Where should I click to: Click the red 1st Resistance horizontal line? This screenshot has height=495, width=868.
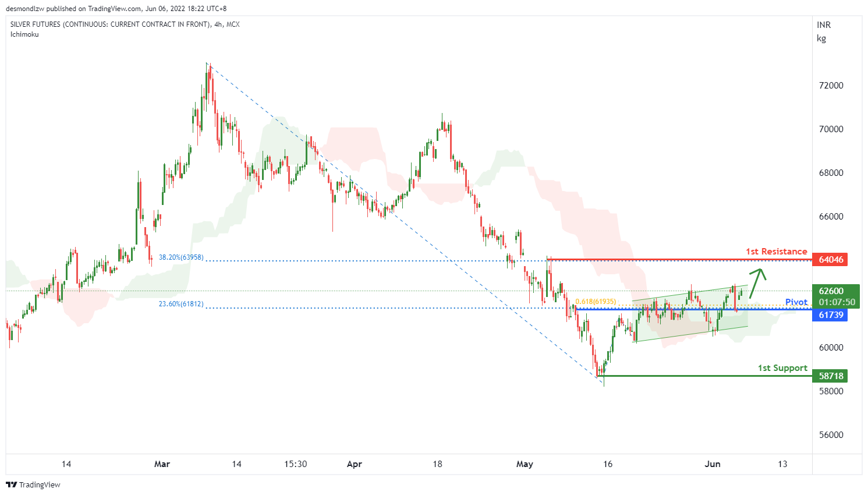pos(679,260)
